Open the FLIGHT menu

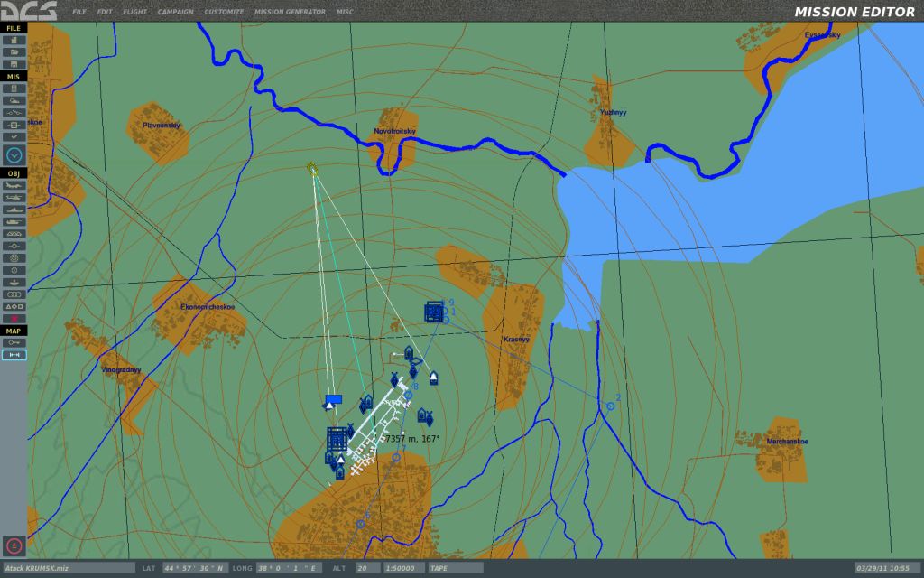pyautogui.click(x=135, y=12)
